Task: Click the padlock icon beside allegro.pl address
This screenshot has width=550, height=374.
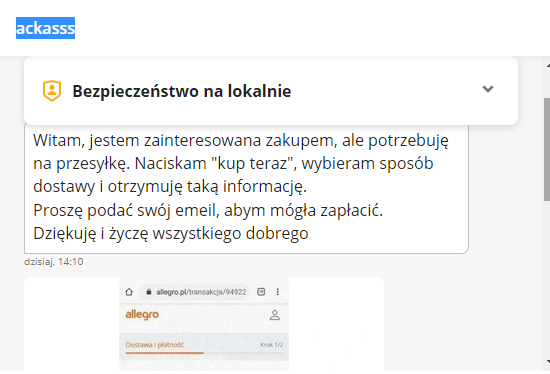Action: pyautogui.click(x=149, y=292)
